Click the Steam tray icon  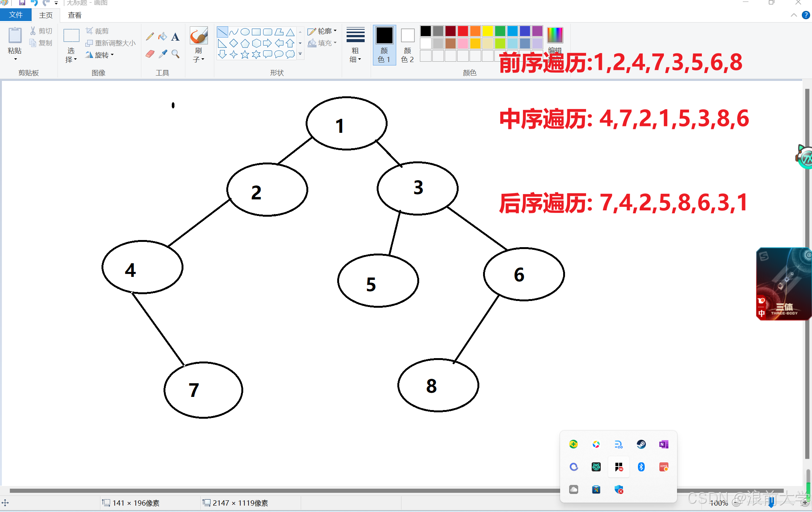(641, 444)
